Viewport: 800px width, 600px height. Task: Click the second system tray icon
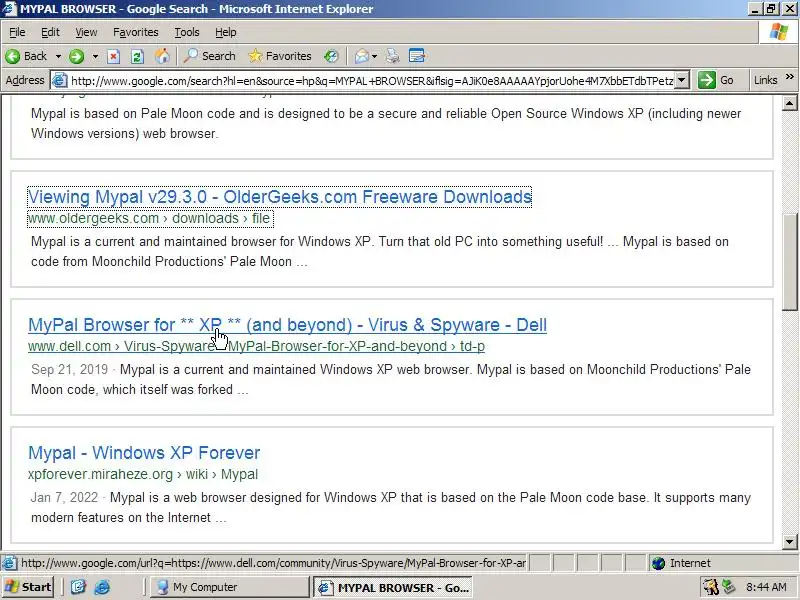pyautogui.click(x=729, y=587)
